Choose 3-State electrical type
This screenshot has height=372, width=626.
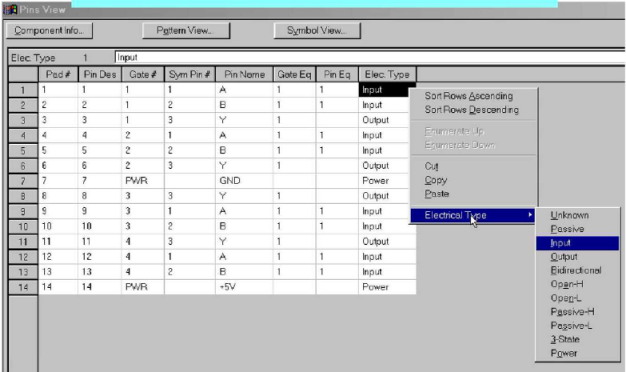pyautogui.click(x=565, y=339)
